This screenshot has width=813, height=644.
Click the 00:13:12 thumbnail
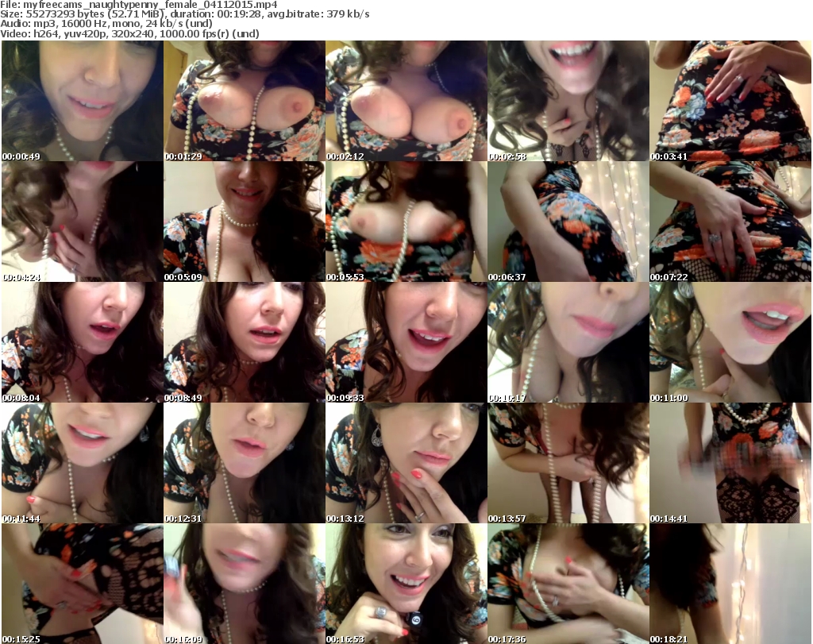(x=406, y=463)
